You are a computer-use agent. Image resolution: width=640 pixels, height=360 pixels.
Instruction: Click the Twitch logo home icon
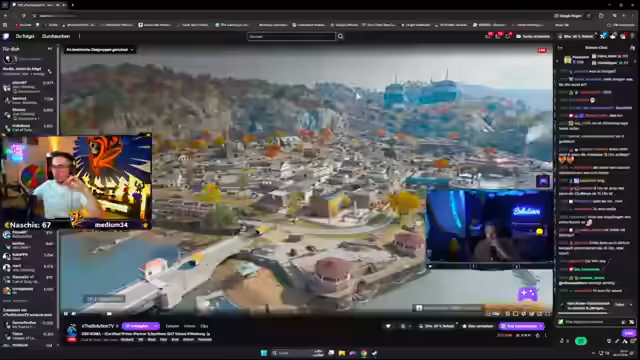click(x=6, y=36)
